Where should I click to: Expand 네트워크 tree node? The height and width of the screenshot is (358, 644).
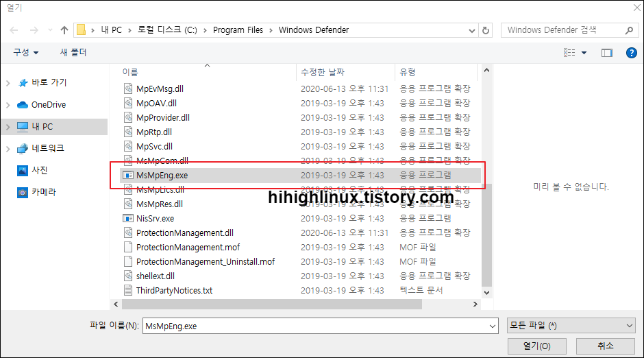pyautogui.click(x=8, y=149)
